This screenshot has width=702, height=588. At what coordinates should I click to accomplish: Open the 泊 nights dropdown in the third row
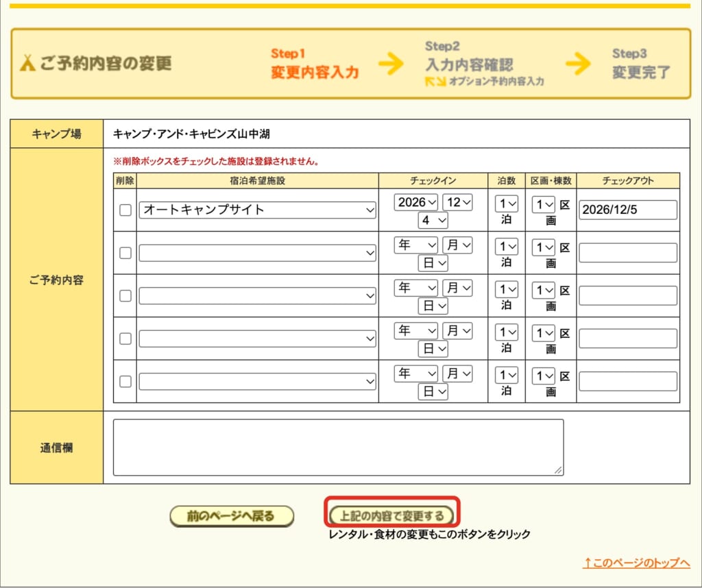coord(507,290)
